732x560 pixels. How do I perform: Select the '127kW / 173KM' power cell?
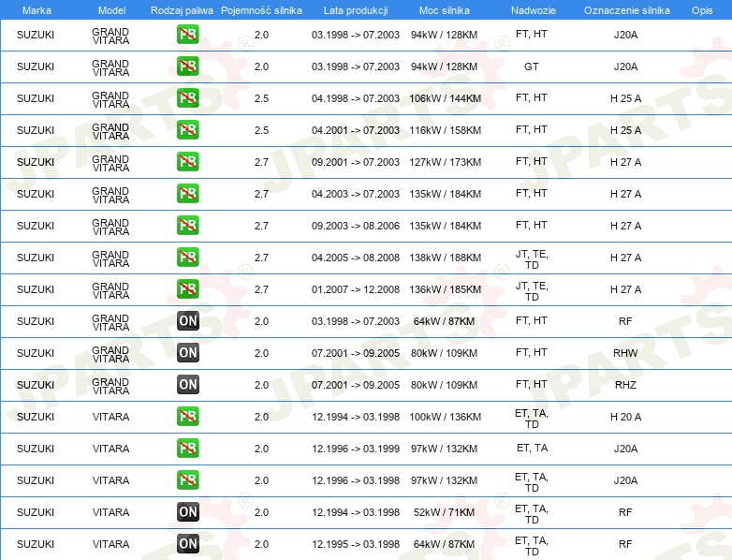pos(445,162)
